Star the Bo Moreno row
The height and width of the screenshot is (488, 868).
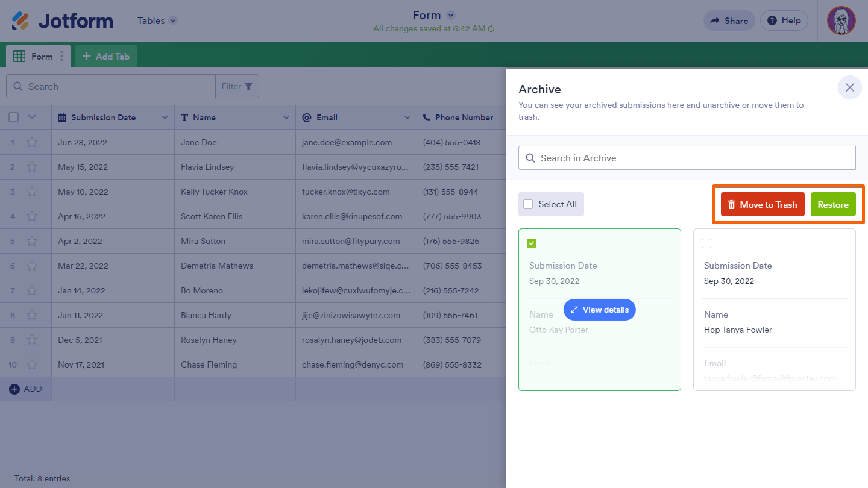(x=32, y=290)
